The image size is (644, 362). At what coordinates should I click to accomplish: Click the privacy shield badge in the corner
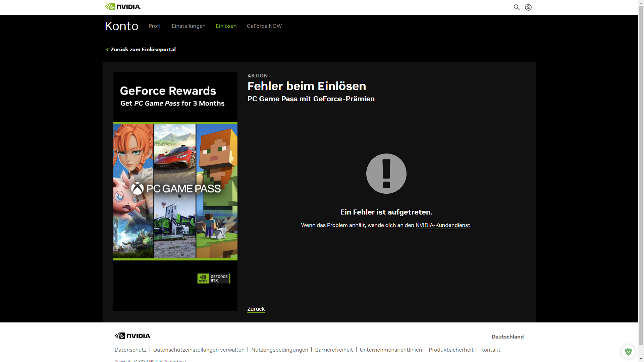[x=628, y=352]
